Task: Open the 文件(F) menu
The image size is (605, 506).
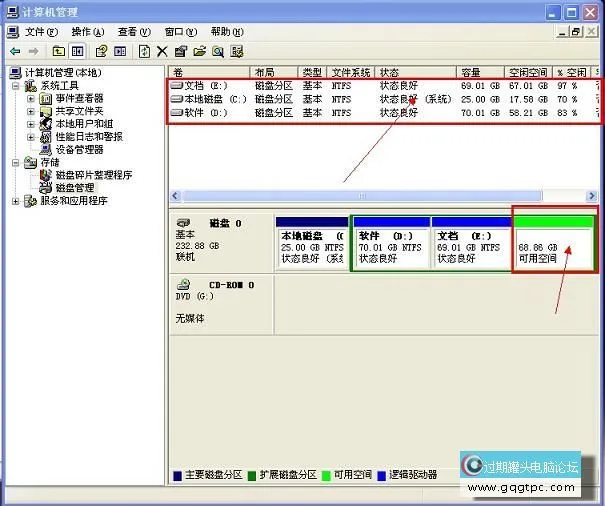Action: pos(41,32)
